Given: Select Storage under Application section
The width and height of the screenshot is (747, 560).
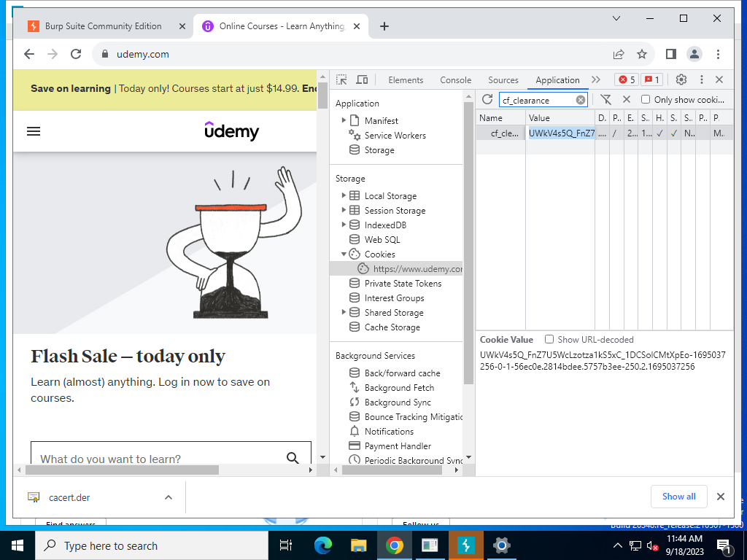Looking at the screenshot, I should click(379, 150).
